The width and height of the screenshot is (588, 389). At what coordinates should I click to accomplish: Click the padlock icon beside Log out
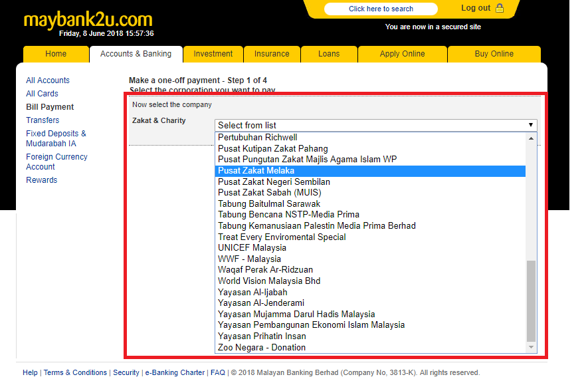(x=500, y=9)
